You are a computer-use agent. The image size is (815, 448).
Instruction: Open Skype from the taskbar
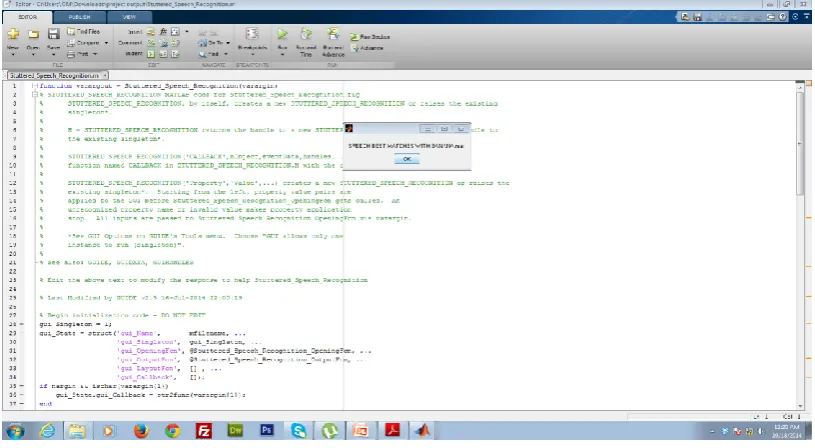298,431
